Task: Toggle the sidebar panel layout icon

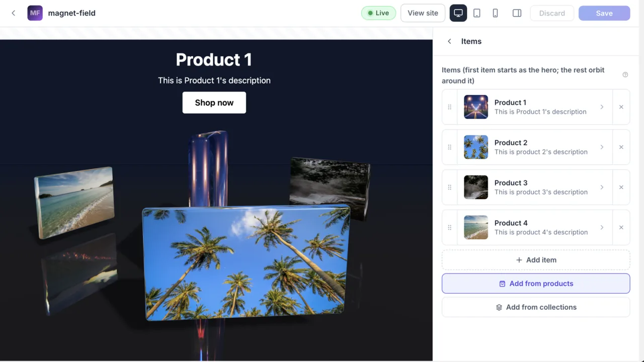Action: tap(517, 13)
